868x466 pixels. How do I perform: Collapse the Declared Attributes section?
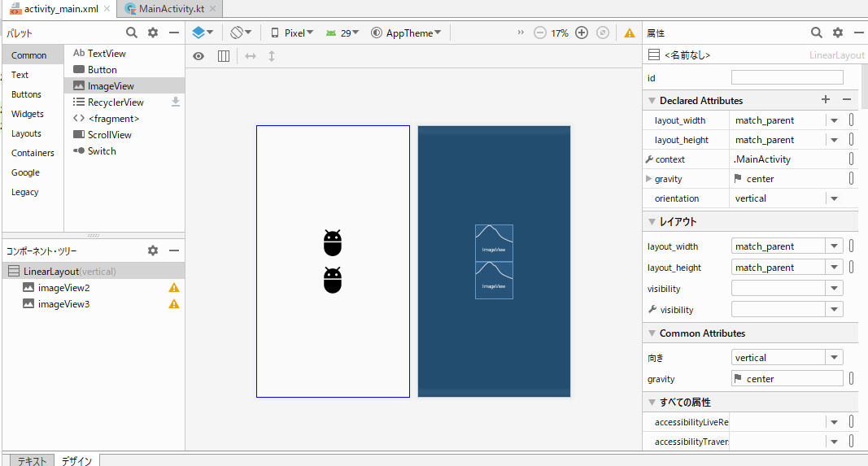pos(652,101)
